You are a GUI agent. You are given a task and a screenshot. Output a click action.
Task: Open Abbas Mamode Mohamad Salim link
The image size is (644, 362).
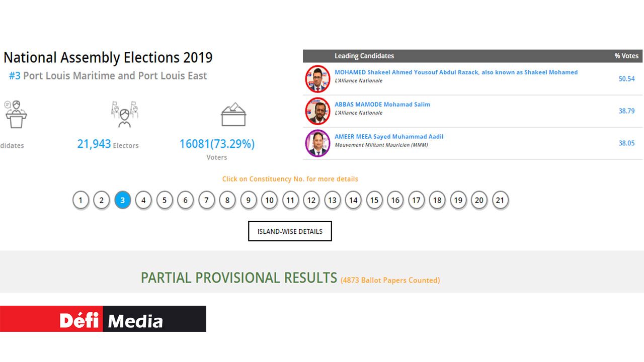382,105
